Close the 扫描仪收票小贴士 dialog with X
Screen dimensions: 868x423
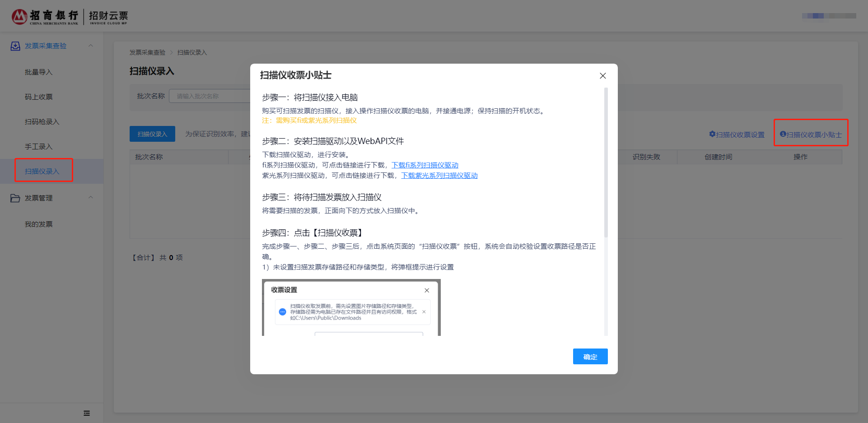(602, 76)
